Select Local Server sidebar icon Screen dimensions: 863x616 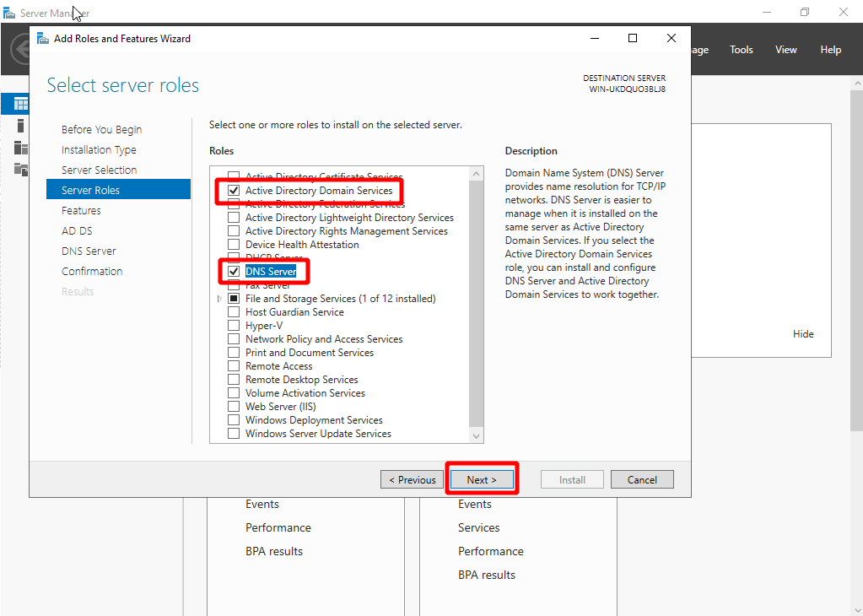point(21,126)
